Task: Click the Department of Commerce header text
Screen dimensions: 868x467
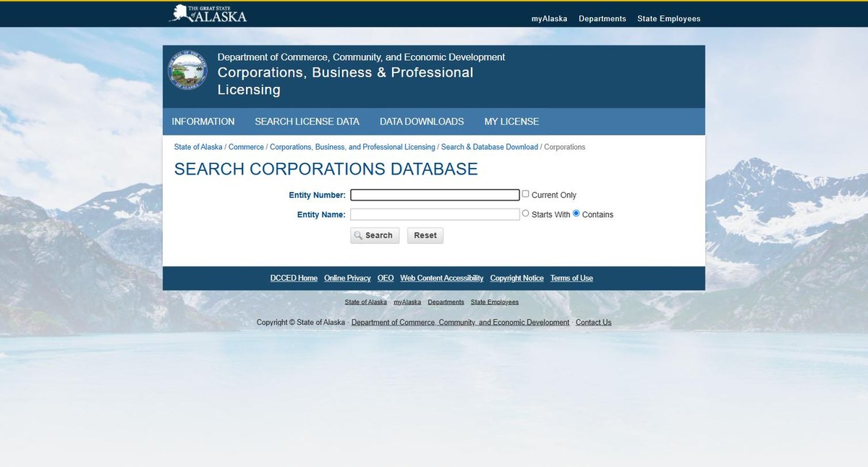Action: tap(361, 57)
